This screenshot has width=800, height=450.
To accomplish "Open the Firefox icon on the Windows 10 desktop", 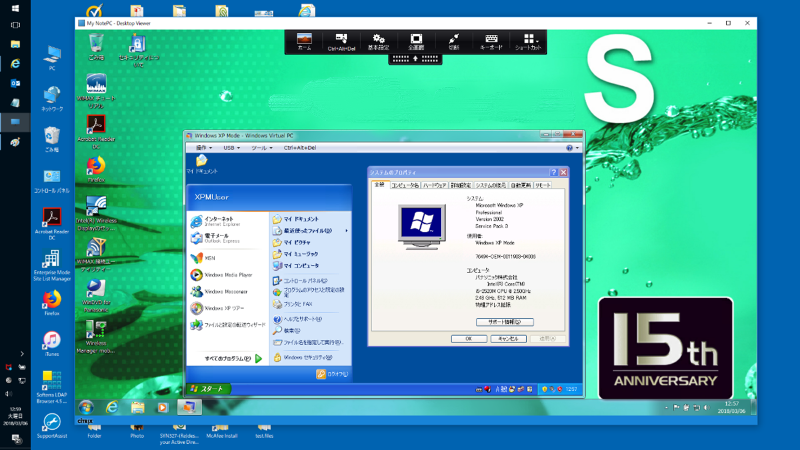I will coord(52,298).
